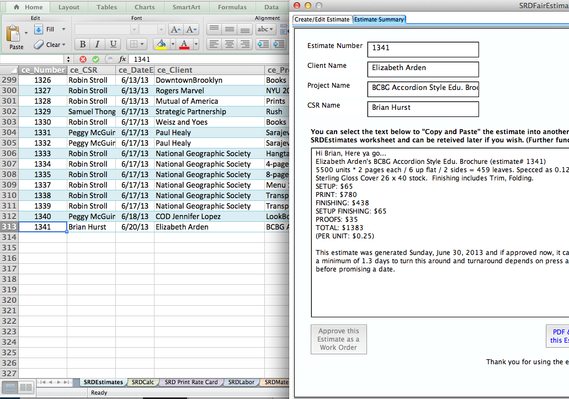This screenshot has width=569, height=399.
Task: Cancel formula entry with red X icon
Action: tap(83, 59)
